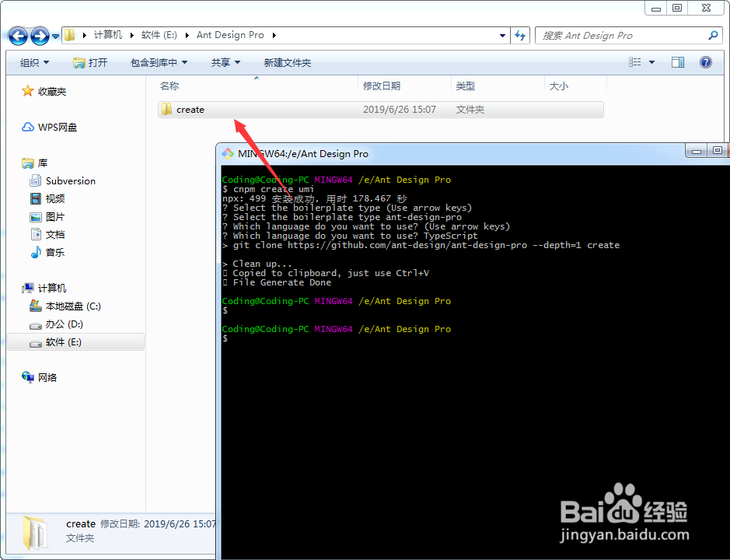Click the 网络 network icon
The height and width of the screenshot is (560, 730).
click(28, 377)
